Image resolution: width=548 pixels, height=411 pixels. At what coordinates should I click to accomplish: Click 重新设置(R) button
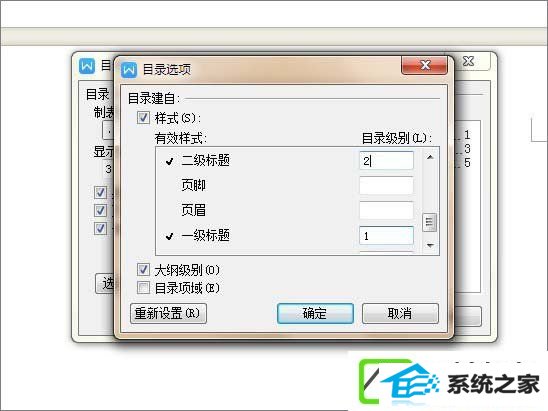pos(168,313)
